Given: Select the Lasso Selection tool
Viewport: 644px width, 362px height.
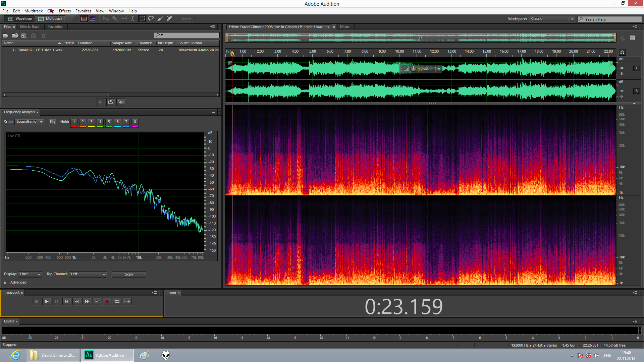Looking at the screenshot, I should click(151, 19).
